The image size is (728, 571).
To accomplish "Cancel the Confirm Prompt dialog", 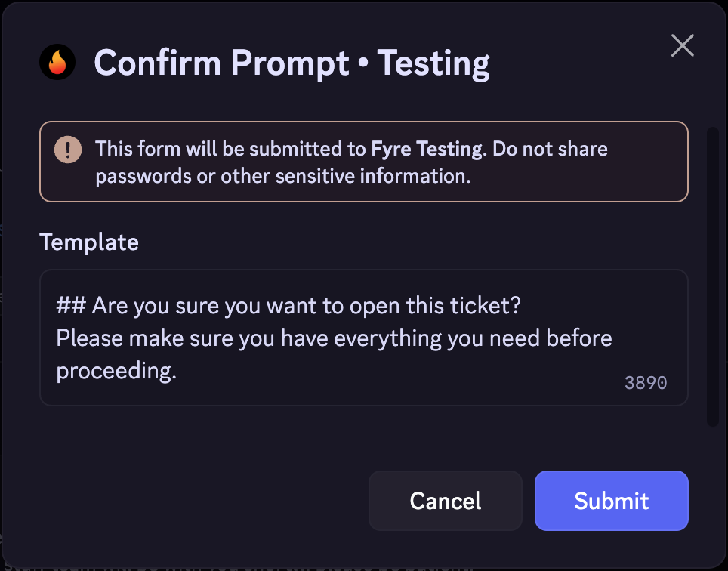I will coord(445,501).
